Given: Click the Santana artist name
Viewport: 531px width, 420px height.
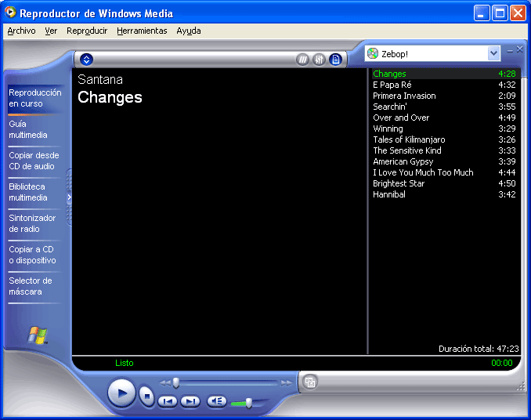Looking at the screenshot, I should point(100,80).
